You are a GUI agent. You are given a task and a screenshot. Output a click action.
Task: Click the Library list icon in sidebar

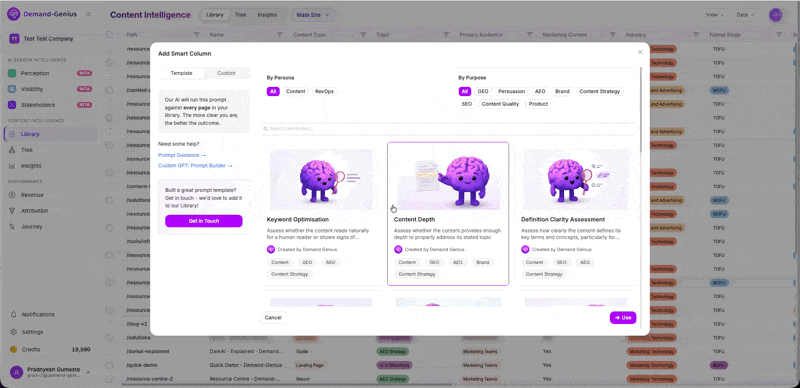point(12,134)
